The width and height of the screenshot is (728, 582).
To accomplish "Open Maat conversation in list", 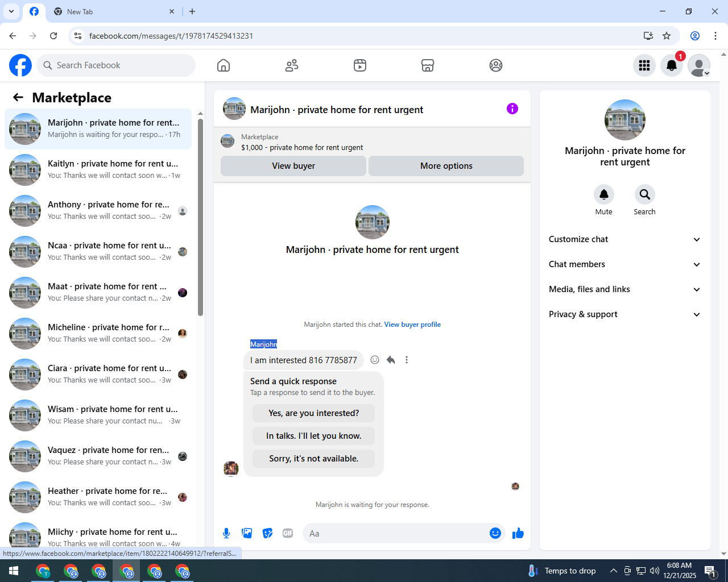I will tap(98, 293).
